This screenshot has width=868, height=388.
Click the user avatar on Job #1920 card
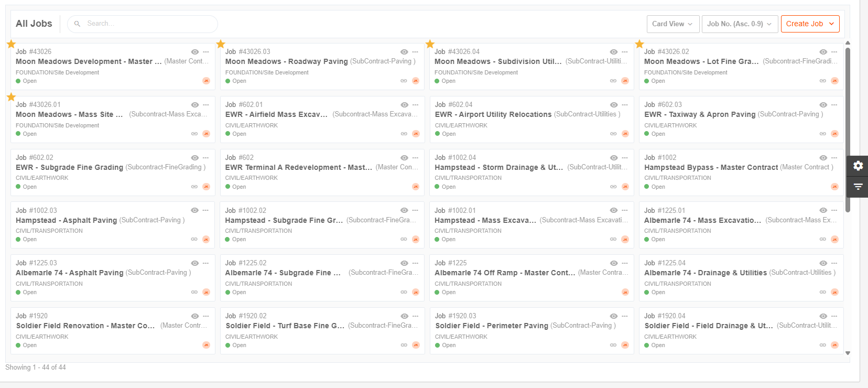tap(206, 345)
